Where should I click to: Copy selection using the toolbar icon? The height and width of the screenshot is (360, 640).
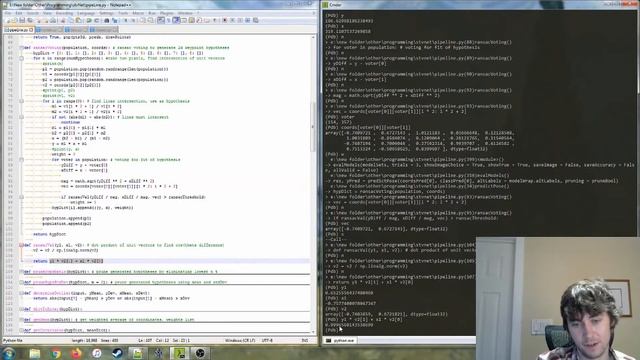(x=71, y=20)
